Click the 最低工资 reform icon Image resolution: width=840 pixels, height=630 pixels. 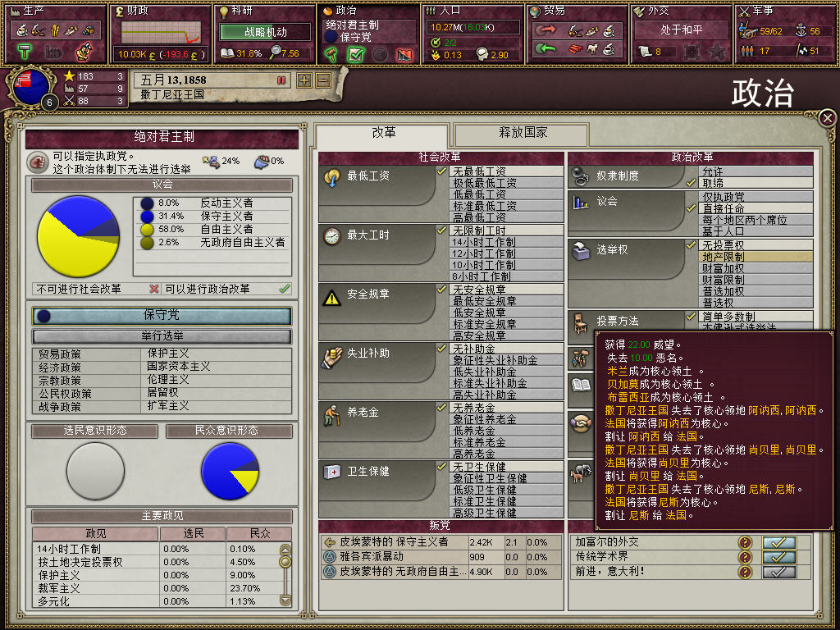(332, 177)
